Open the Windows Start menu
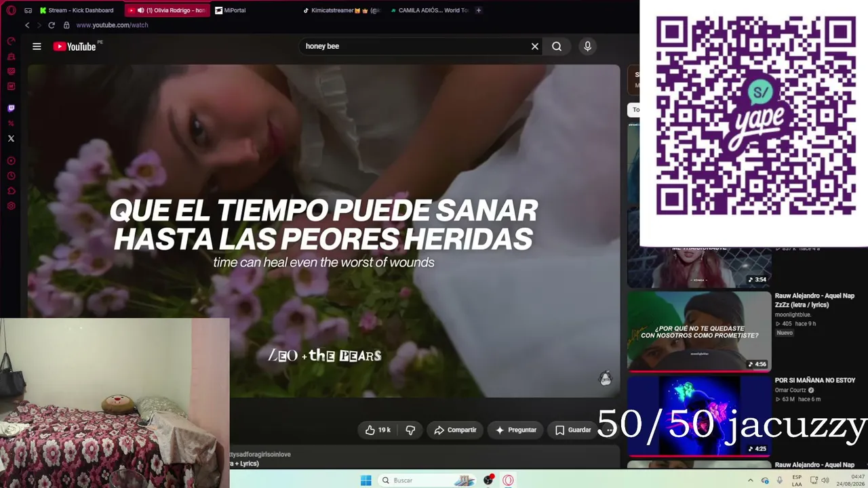The height and width of the screenshot is (488, 868). point(366,481)
